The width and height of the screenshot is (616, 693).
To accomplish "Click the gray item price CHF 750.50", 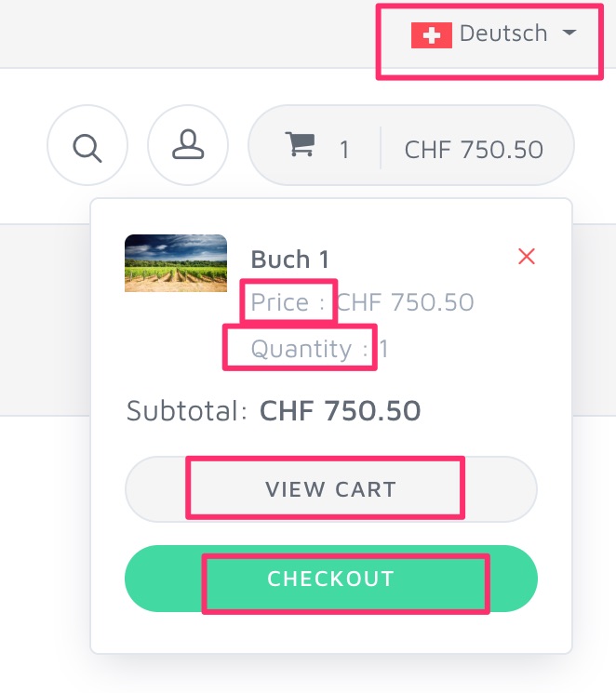I will tap(406, 302).
